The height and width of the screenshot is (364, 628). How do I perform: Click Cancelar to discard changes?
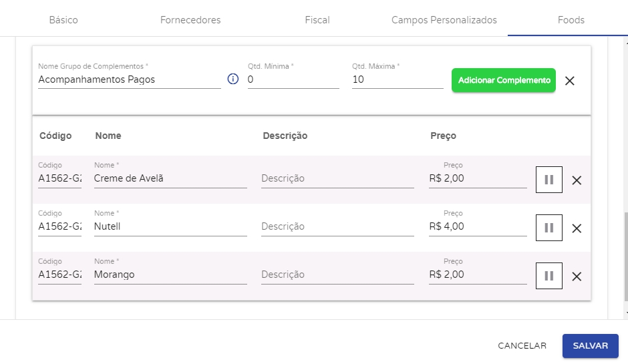coord(522,346)
